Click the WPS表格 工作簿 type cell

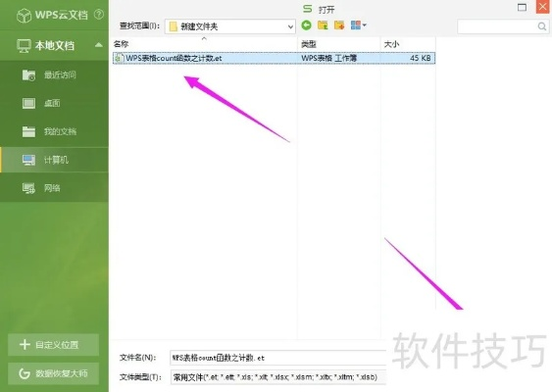(328, 58)
